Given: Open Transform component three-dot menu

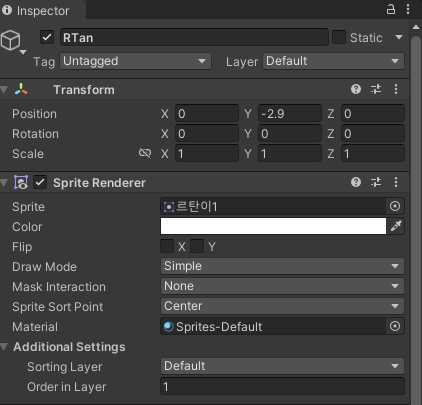Looking at the screenshot, I should click(396, 89).
